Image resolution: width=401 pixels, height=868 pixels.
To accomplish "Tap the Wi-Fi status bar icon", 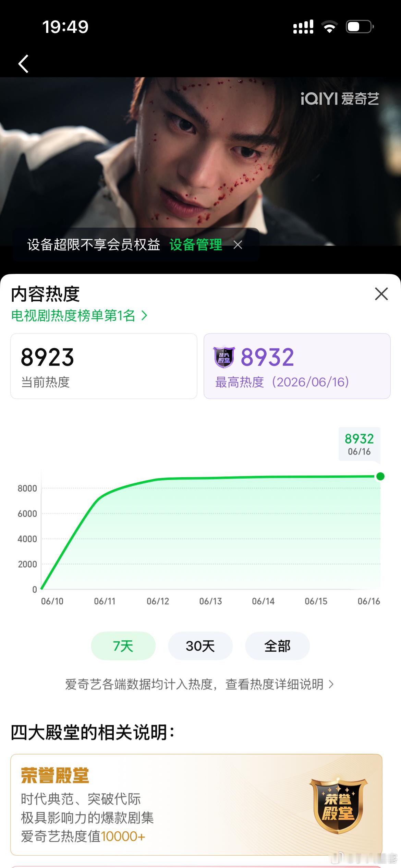I will [x=330, y=26].
